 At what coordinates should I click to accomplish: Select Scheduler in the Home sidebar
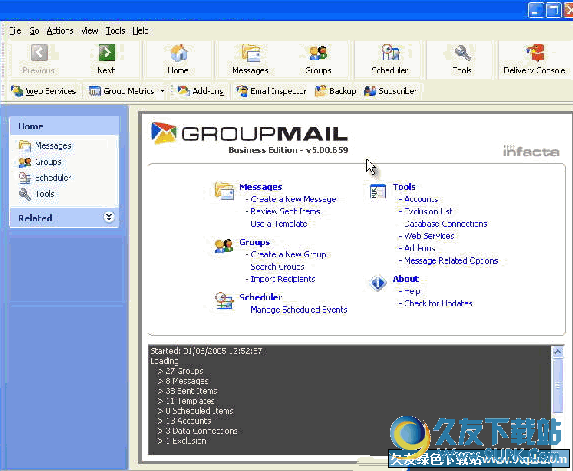45,178
